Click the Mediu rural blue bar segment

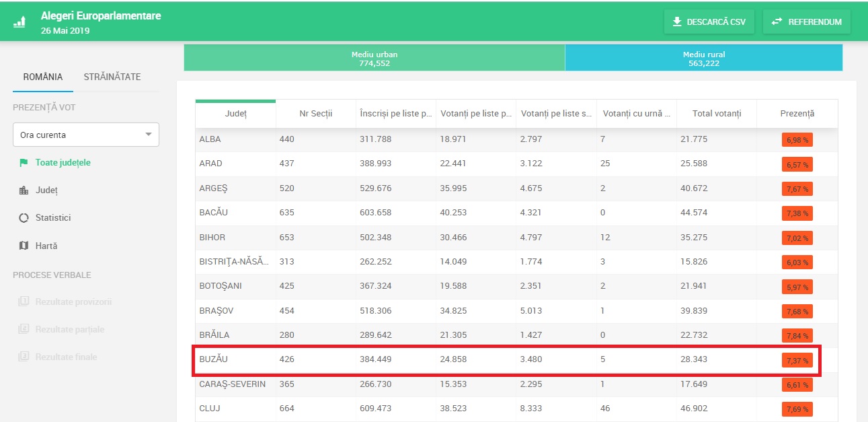pyautogui.click(x=703, y=59)
